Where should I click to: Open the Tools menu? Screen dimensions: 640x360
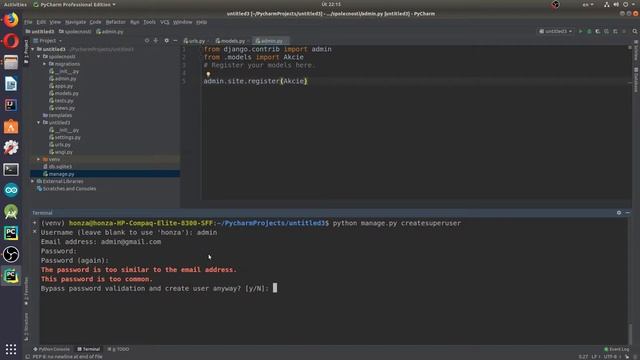pos(149,22)
